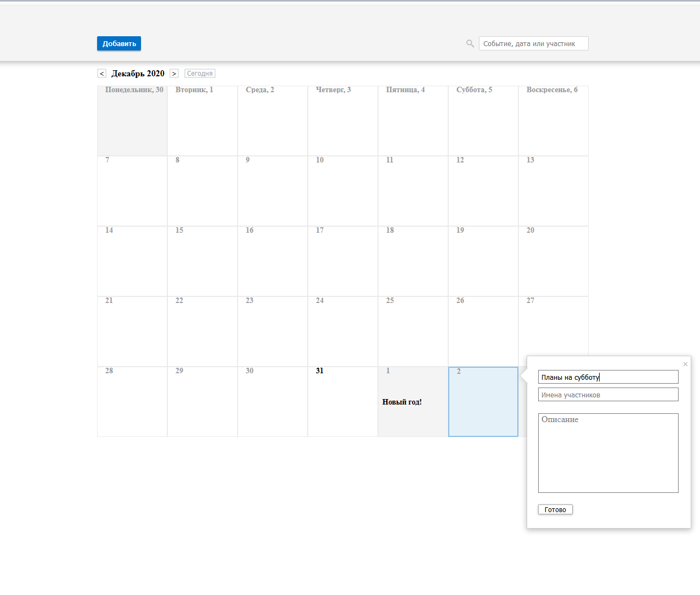The image size is (700, 595).
Task: Select day cell 10
Action: (x=343, y=191)
